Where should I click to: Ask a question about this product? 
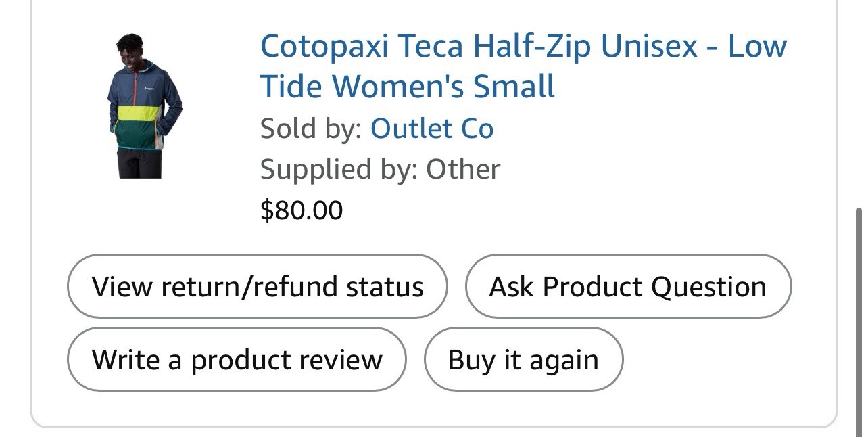click(627, 287)
